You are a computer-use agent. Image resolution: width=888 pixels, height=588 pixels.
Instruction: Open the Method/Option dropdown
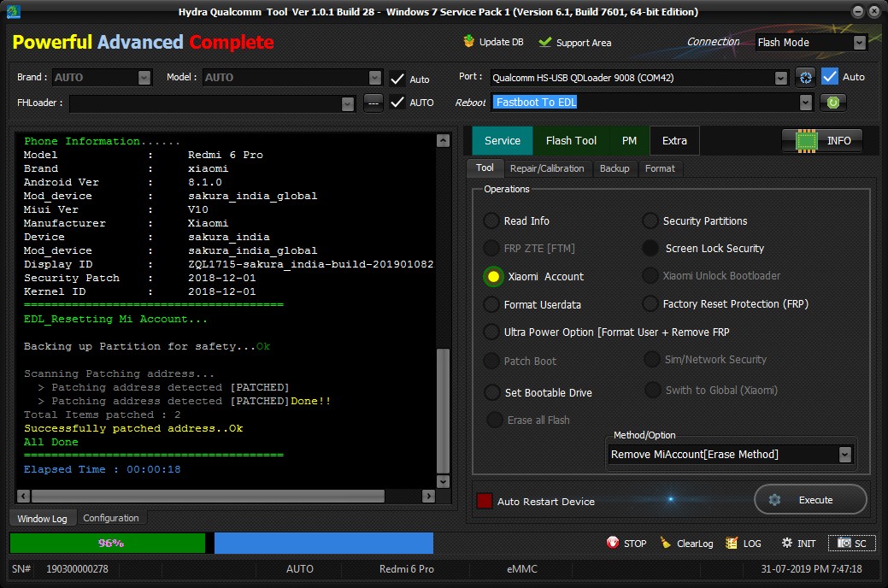pyautogui.click(x=845, y=455)
